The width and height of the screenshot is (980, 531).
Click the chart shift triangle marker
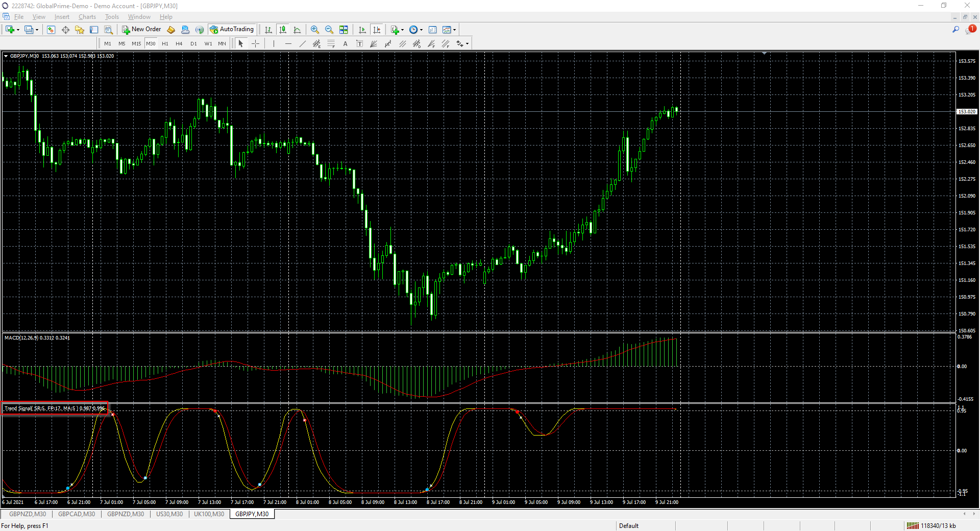[764, 53]
